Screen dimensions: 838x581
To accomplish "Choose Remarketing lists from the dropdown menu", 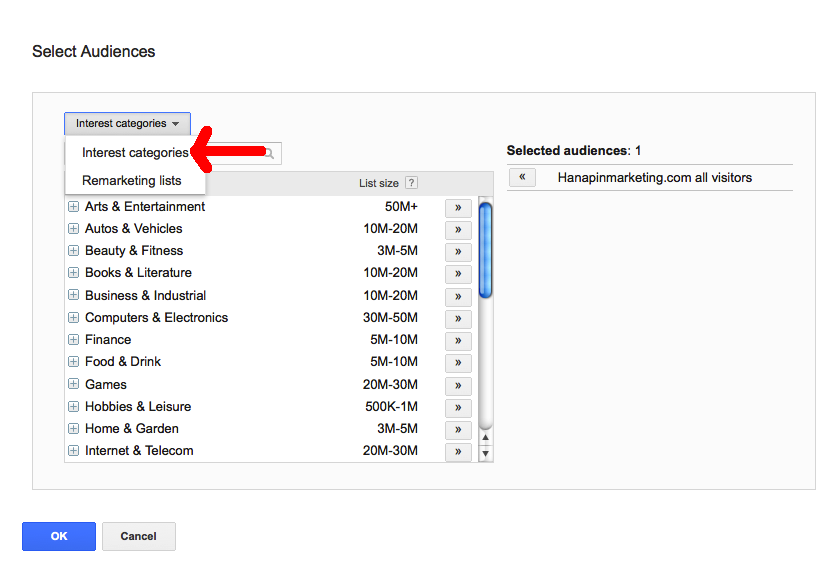I will tap(132, 181).
